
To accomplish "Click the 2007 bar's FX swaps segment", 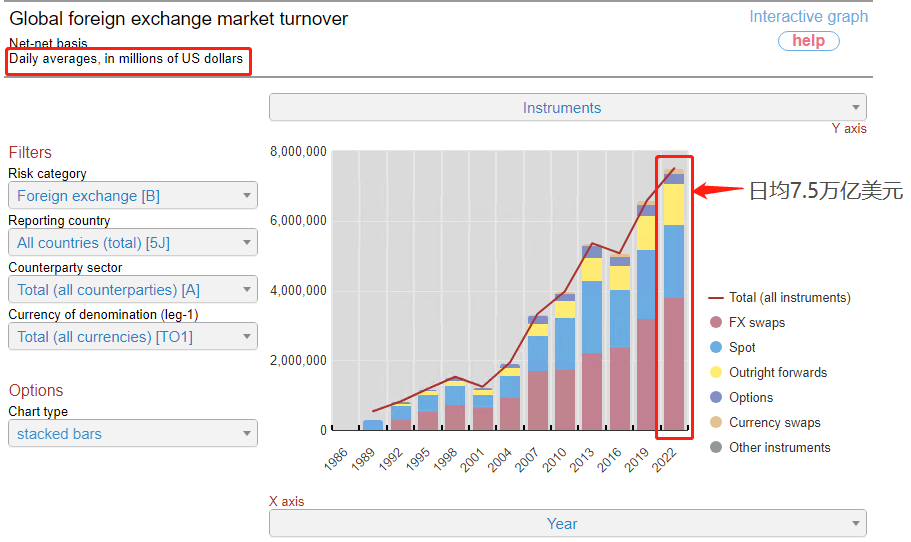I will pyautogui.click(x=537, y=400).
